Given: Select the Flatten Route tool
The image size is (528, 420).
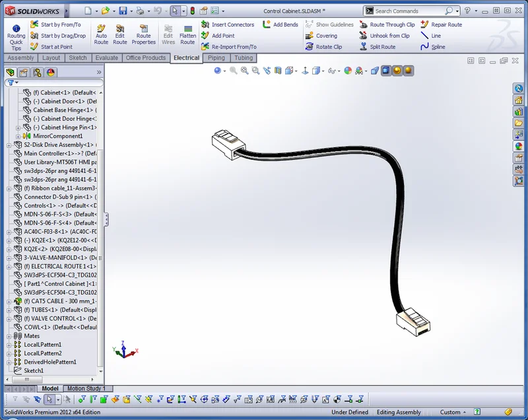Looking at the screenshot, I should coord(187,34).
